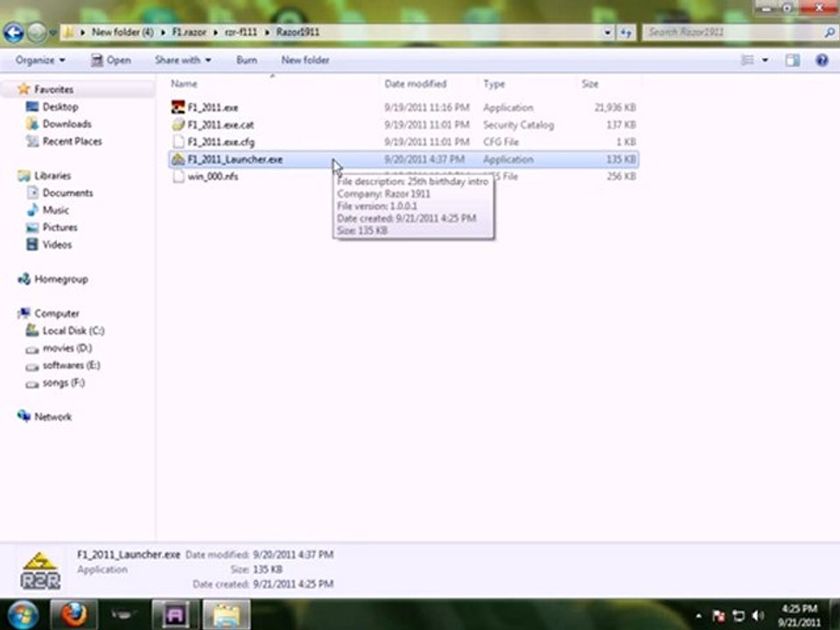Open Local Disk (C:)
Image resolution: width=840 pixels, height=630 pixels.
click(73, 331)
